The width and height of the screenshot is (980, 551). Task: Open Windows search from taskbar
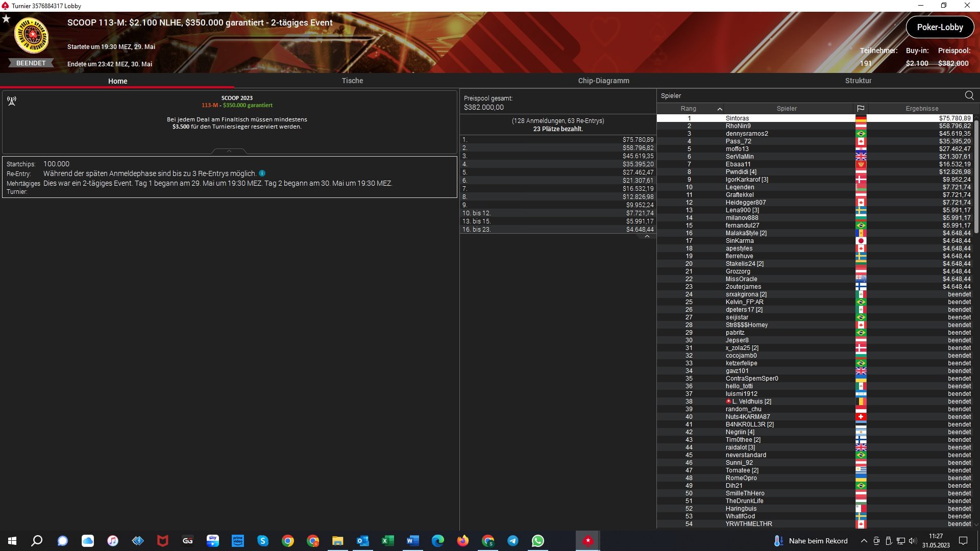(37, 541)
